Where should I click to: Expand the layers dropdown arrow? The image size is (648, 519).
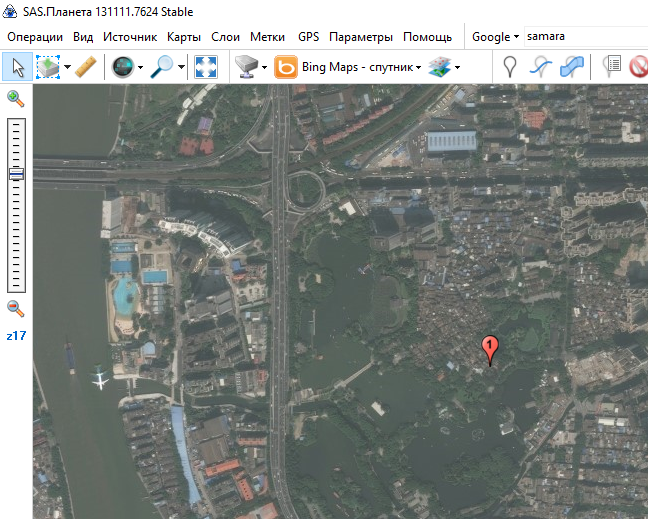click(457, 67)
